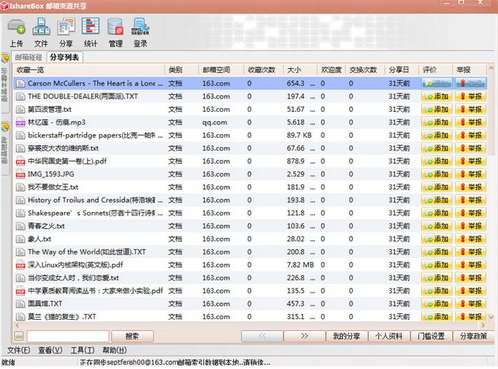Viewport: 498px width, 369px height.
Task: Click 举报 button for IMG_1593.JPG row
Action: tap(471, 174)
